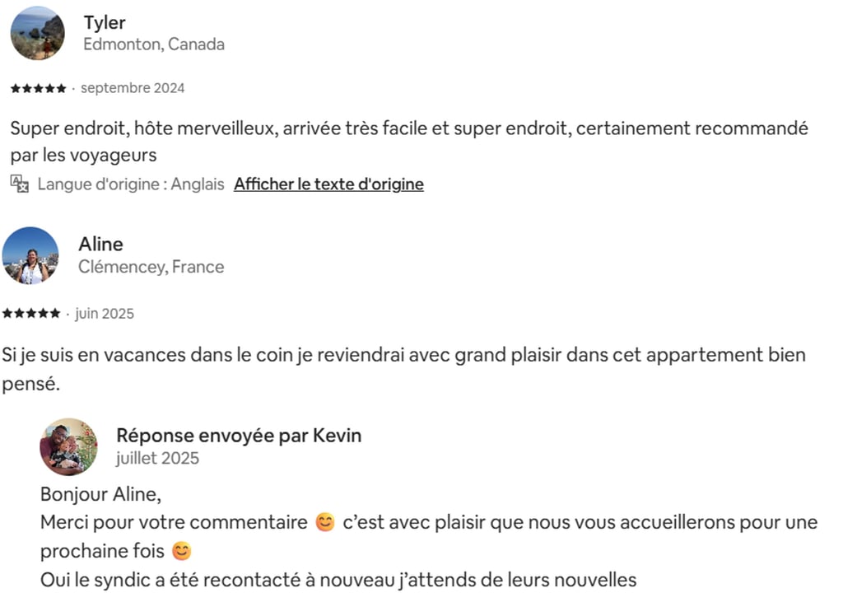Open Aline's profile picture
The height and width of the screenshot is (616, 843).
coord(30,255)
